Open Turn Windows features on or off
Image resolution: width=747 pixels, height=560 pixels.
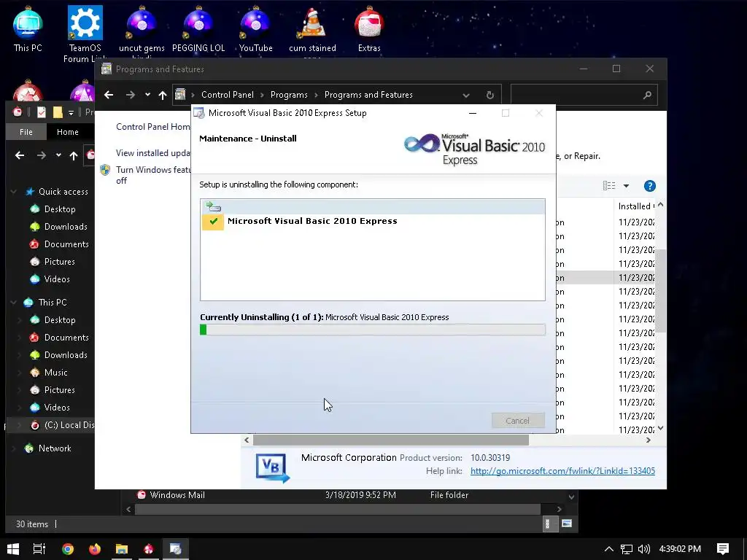[153, 175]
